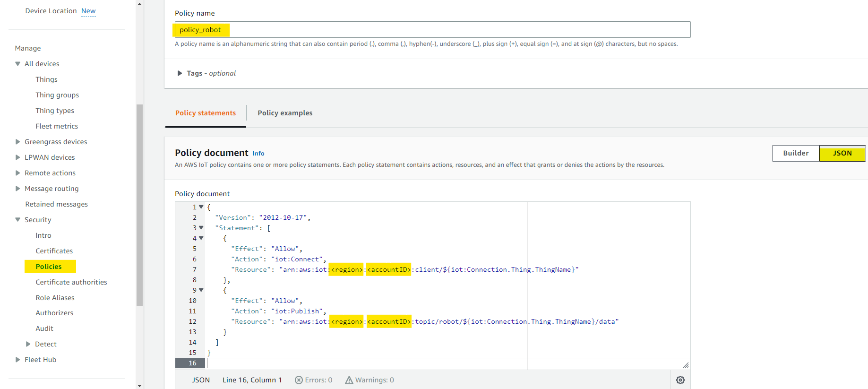Viewport: 868px width, 389px height.
Task: Switch to Builder editing mode
Action: pos(796,153)
